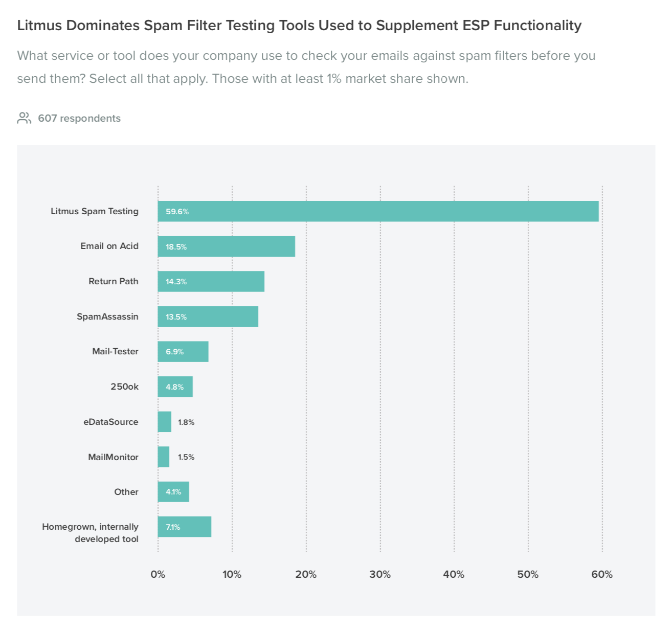The width and height of the screenshot is (672, 632).
Task: Click the 4.8% value label
Action: pos(174,387)
